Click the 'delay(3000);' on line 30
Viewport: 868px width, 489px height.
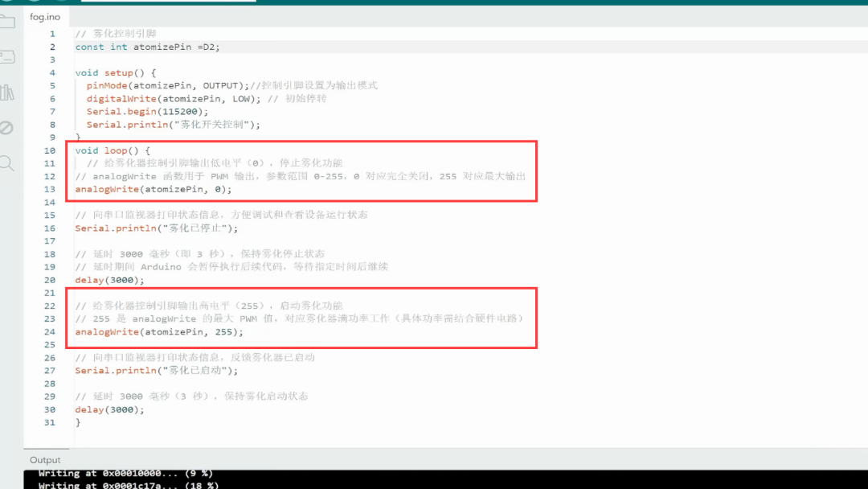pyautogui.click(x=109, y=410)
